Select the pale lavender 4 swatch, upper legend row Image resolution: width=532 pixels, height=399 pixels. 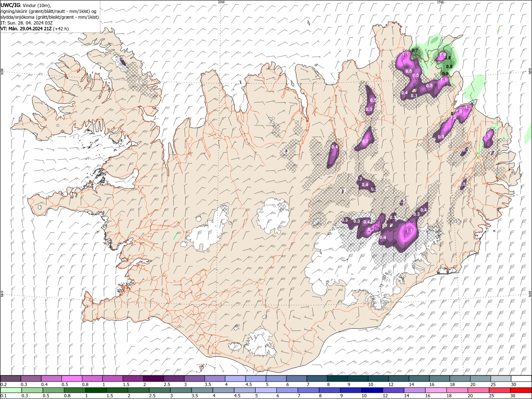tap(235, 379)
